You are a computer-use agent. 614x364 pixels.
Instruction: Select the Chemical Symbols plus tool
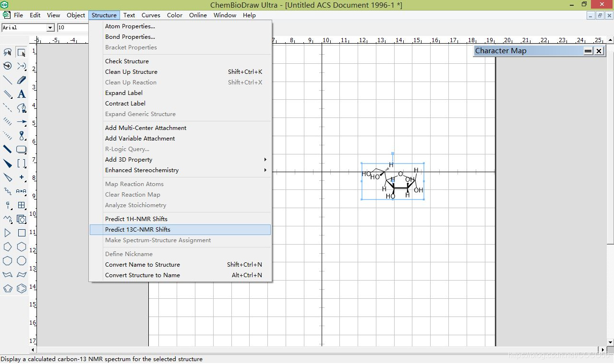(22, 177)
